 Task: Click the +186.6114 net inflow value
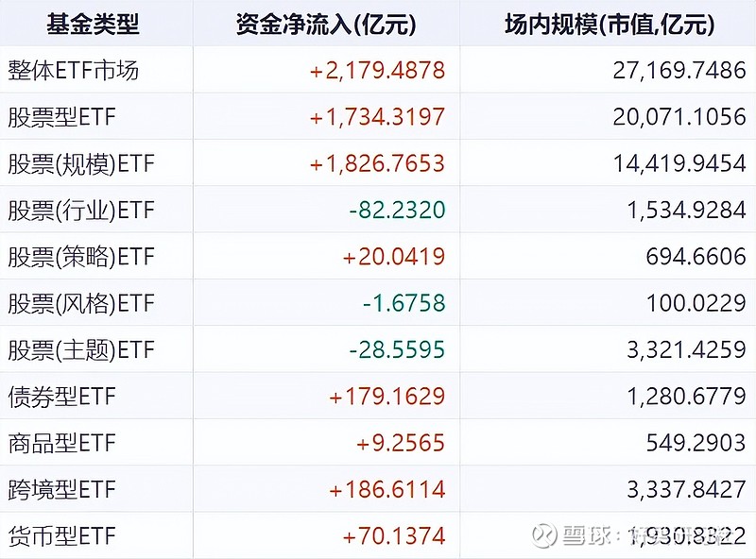coord(387,490)
